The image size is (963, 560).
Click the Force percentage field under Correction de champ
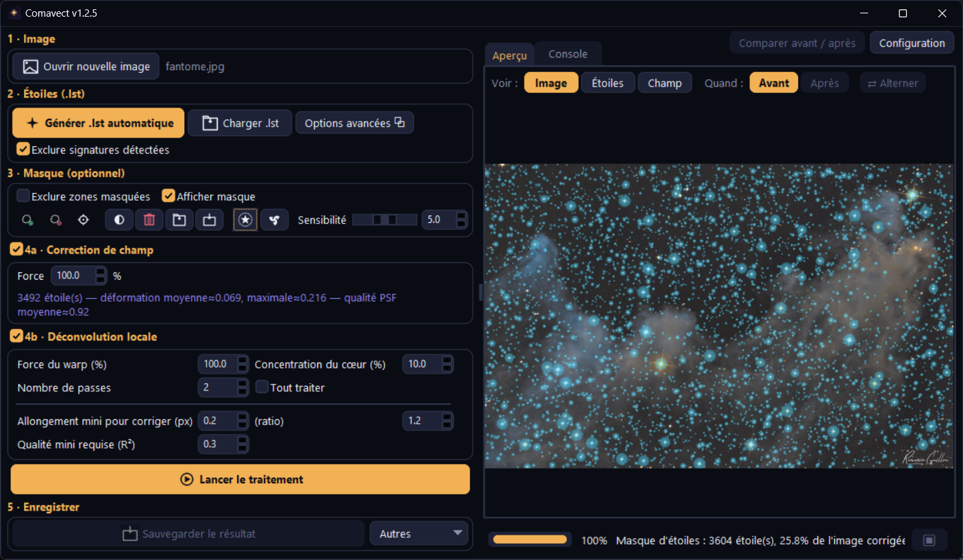pos(79,276)
